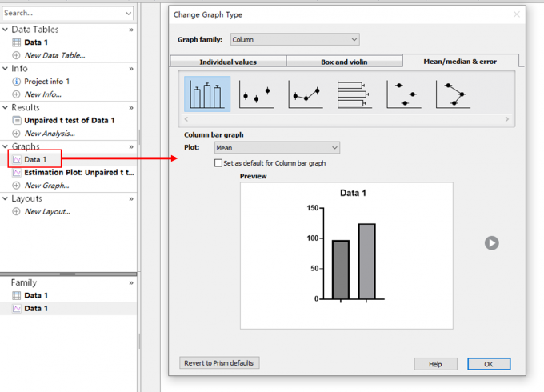The height and width of the screenshot is (392, 544).
Task: Click Revert to Prism defaults button
Action: pos(219,363)
